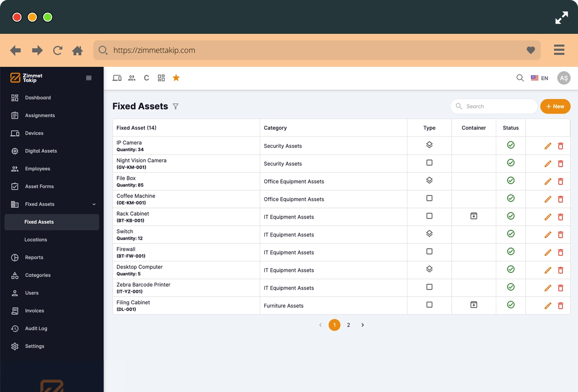Delete the Filing Cabinet row
The image size is (578, 392).
(561, 306)
